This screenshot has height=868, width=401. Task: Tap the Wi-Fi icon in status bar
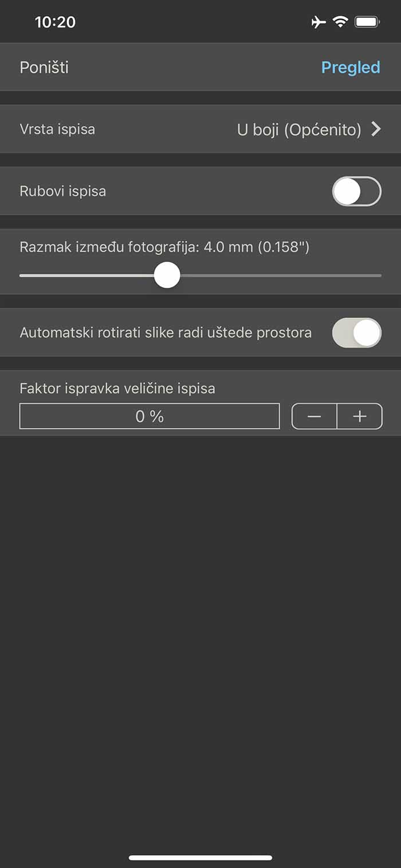point(340,22)
